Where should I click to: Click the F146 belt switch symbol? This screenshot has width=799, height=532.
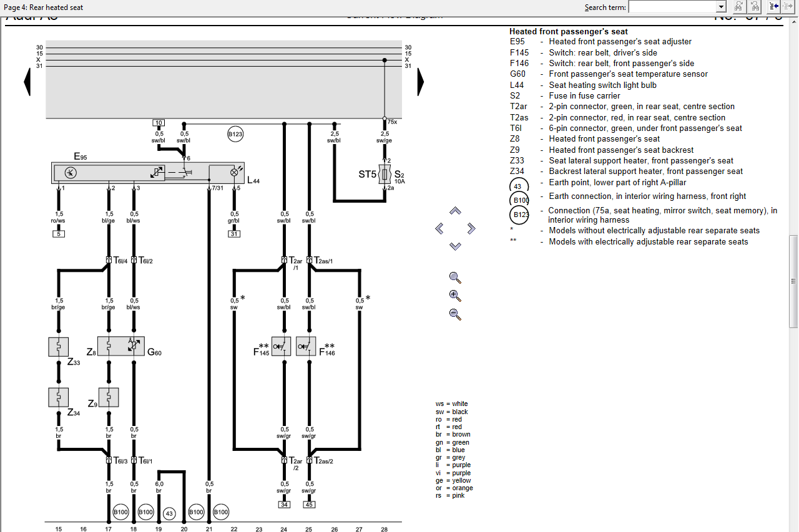[x=306, y=347]
